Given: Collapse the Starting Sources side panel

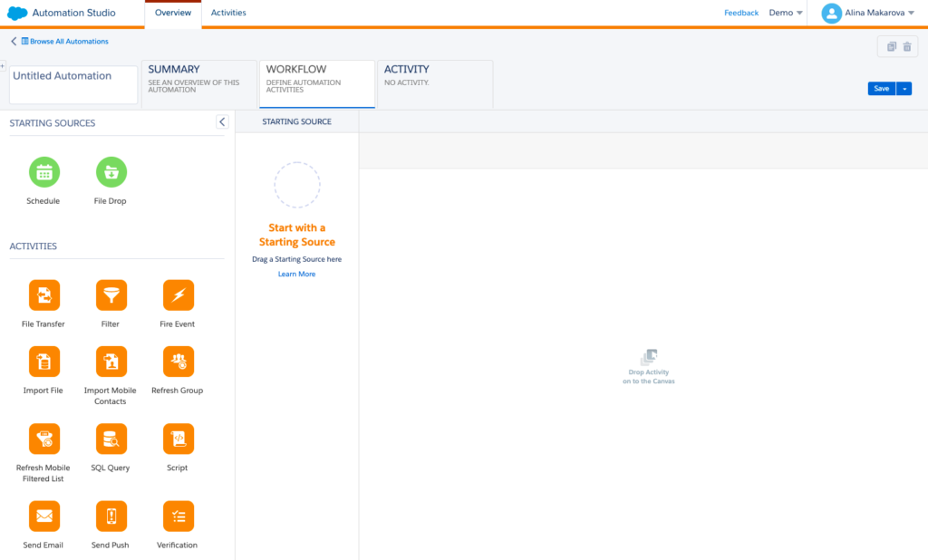Looking at the screenshot, I should click(222, 122).
